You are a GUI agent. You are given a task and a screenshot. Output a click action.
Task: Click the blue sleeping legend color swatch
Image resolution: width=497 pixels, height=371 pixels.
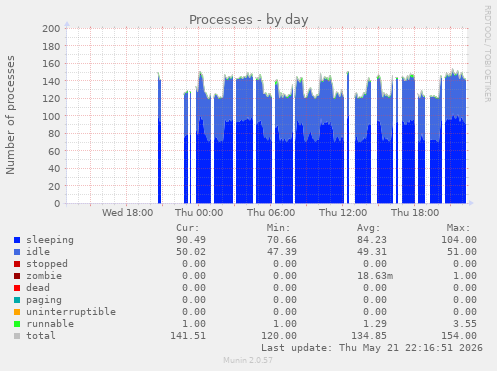(17, 240)
